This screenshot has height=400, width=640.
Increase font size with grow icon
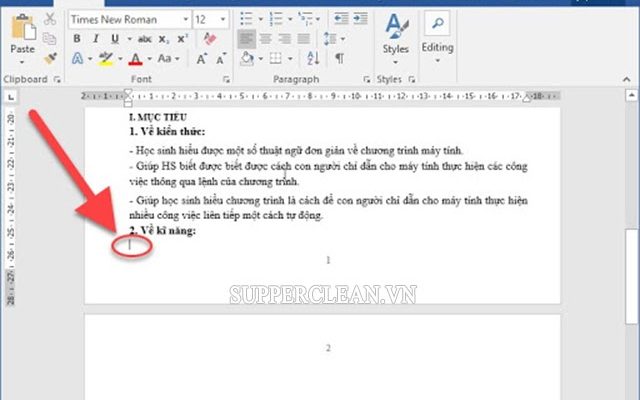(201, 59)
